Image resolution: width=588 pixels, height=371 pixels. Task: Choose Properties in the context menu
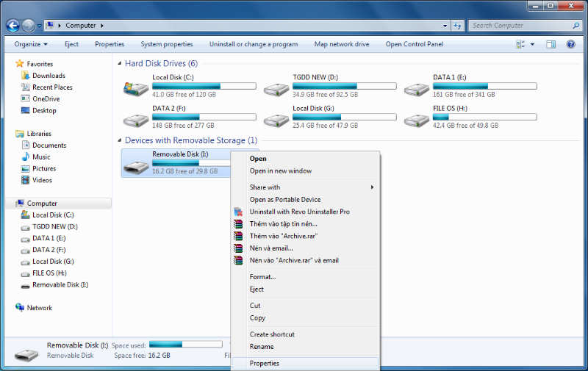pos(265,364)
